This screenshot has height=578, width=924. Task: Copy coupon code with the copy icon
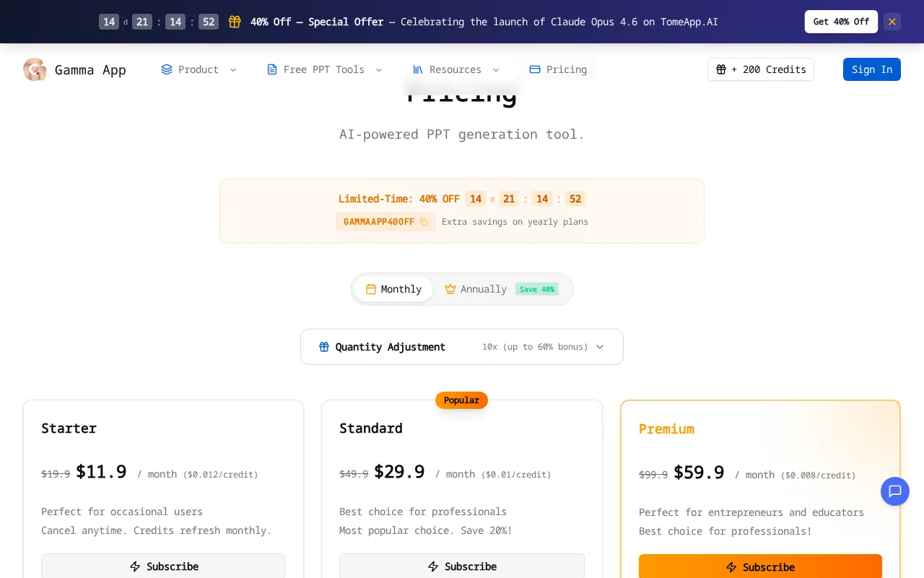coord(424,222)
